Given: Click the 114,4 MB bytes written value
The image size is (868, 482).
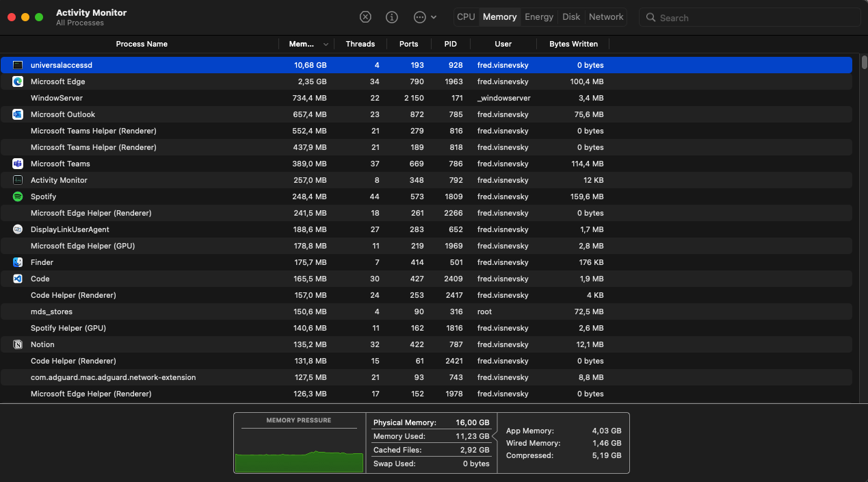Looking at the screenshot, I should 586,164.
